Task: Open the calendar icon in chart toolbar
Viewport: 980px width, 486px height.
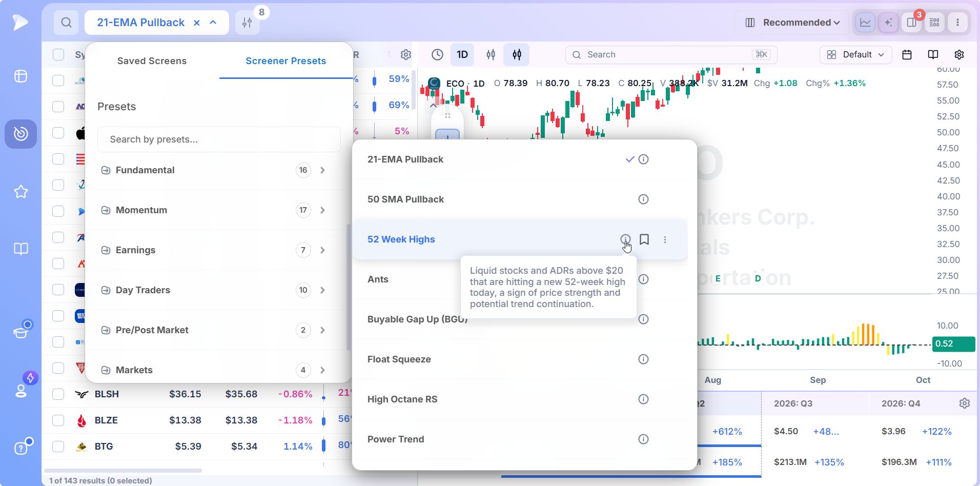Action: click(907, 55)
